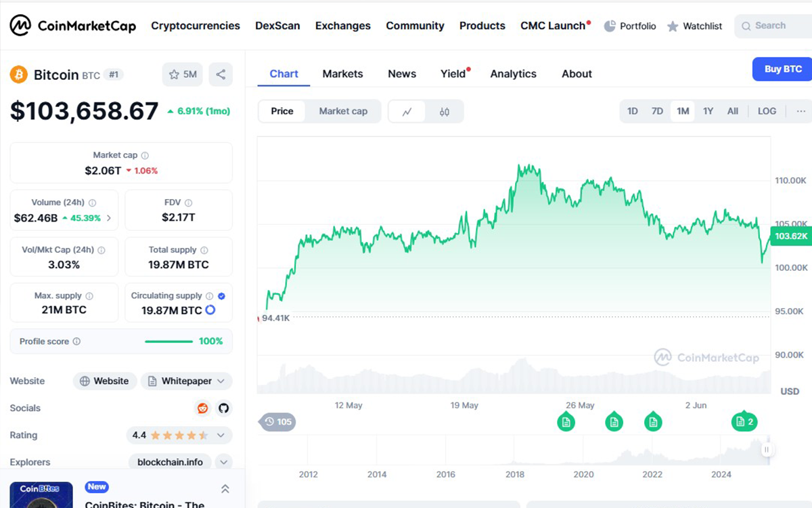Click the search magnifier icon
The height and width of the screenshot is (508, 812).
[746, 26]
